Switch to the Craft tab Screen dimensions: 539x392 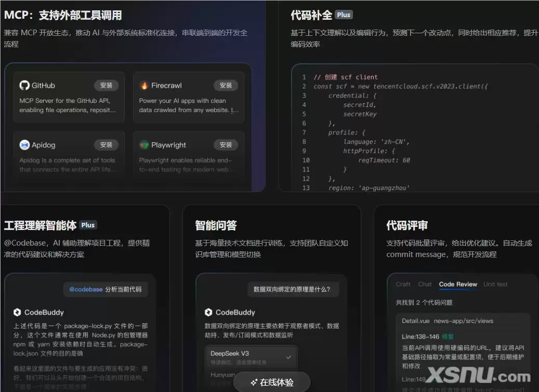pyautogui.click(x=403, y=284)
